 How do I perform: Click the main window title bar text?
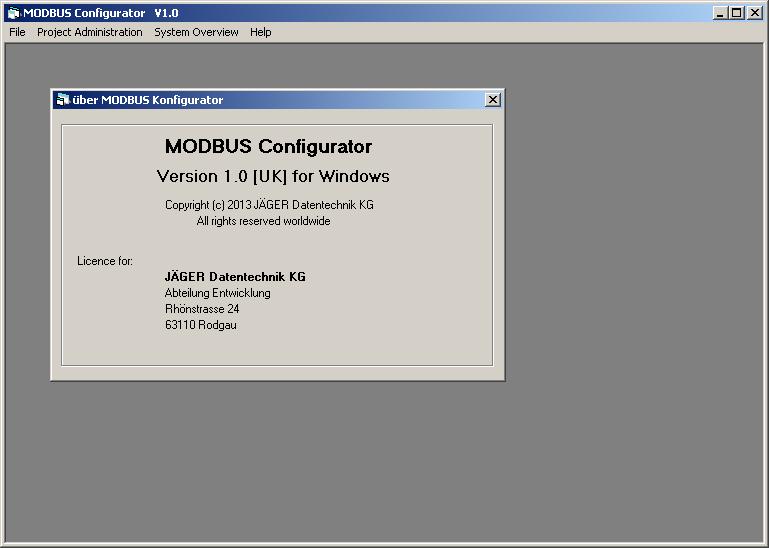point(100,13)
